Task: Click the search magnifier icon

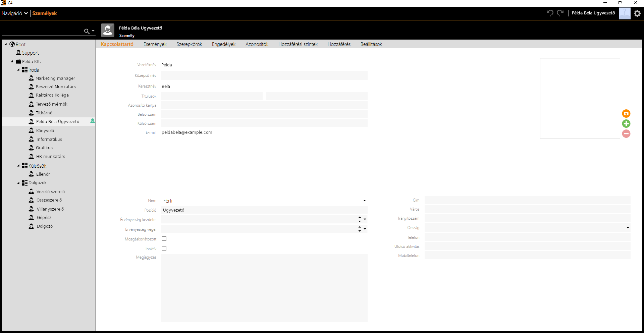Action: [87, 31]
